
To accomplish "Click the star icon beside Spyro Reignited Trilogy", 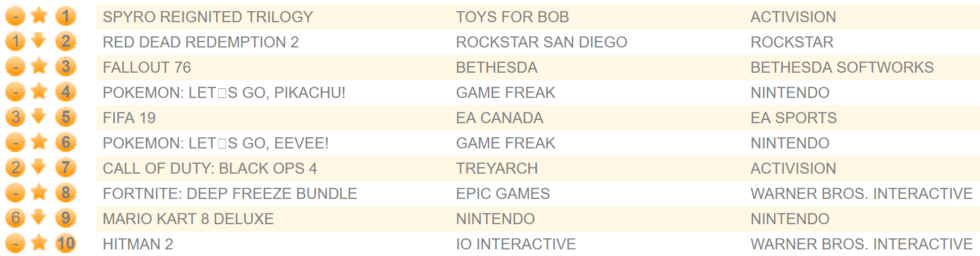I will 39,16.
